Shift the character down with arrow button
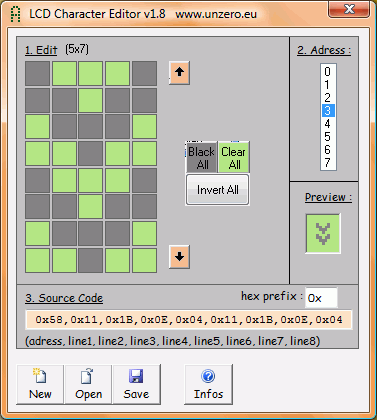The width and height of the screenshot is (377, 420). [179, 257]
